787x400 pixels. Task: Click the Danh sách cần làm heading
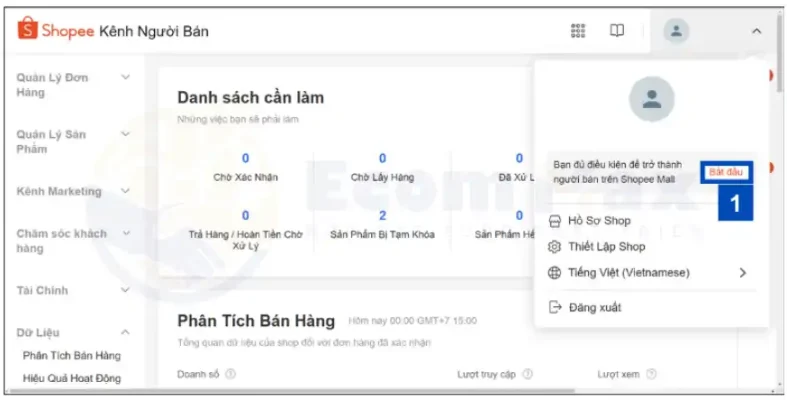(250, 97)
